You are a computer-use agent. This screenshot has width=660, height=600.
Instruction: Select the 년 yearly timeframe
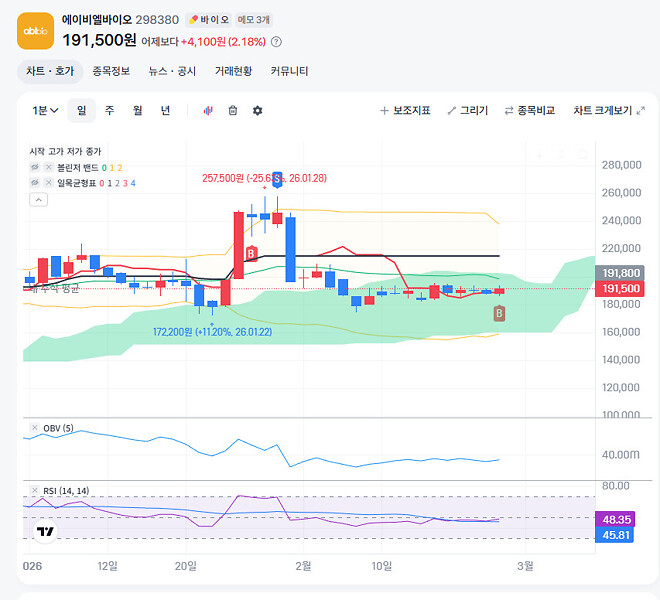pos(165,111)
